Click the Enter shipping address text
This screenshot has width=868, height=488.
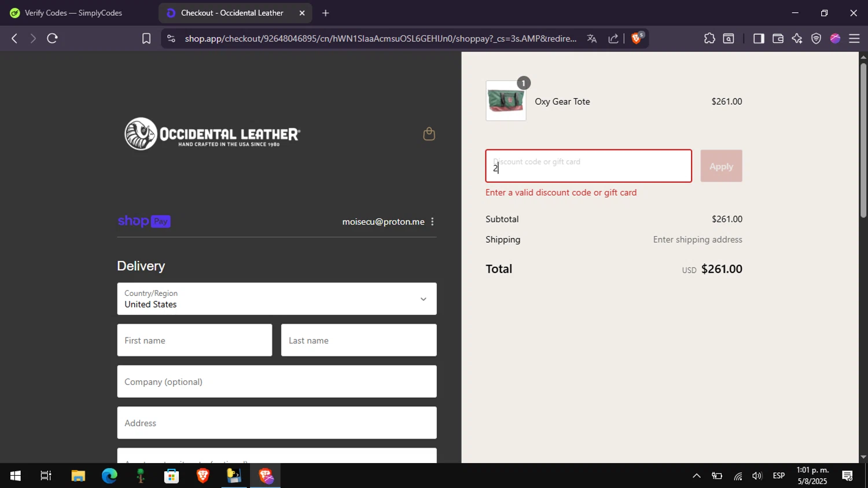point(697,240)
